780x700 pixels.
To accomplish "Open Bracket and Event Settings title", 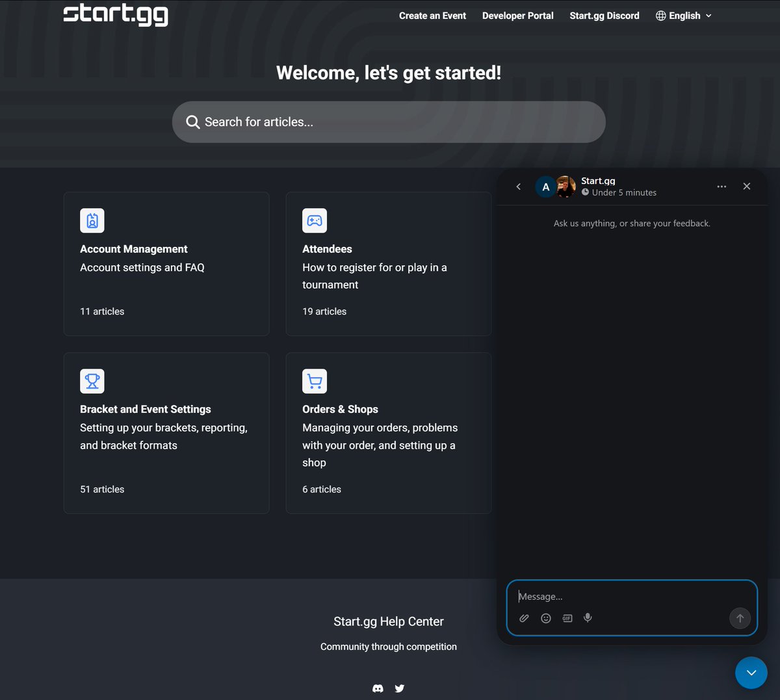I will coord(146,409).
